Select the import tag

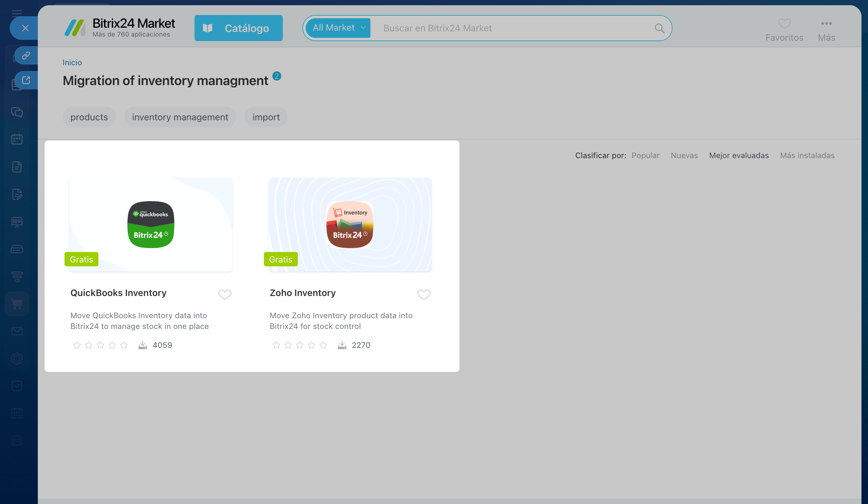[x=266, y=117]
